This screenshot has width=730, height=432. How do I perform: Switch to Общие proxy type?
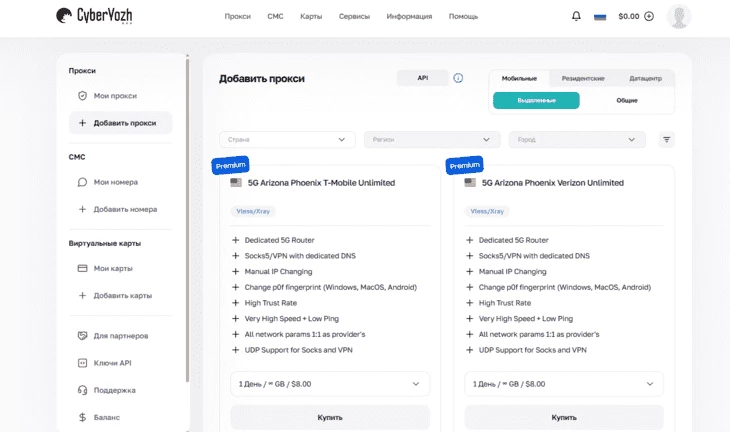627,100
